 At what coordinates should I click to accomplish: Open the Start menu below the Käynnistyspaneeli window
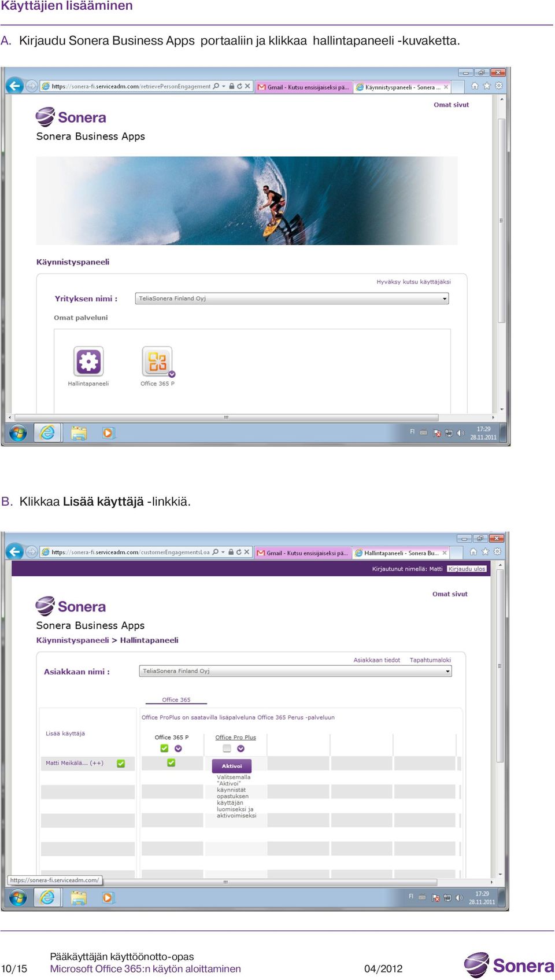(18, 433)
